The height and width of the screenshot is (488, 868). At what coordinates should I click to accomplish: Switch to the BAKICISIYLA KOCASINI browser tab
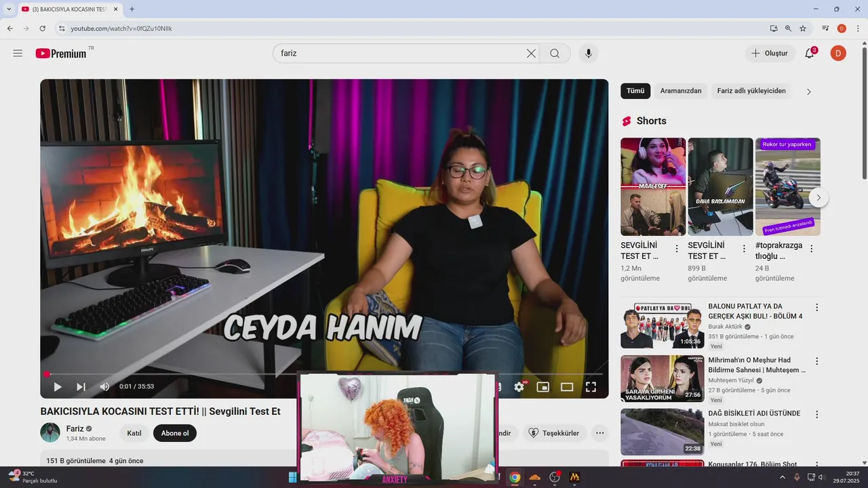[x=68, y=9]
